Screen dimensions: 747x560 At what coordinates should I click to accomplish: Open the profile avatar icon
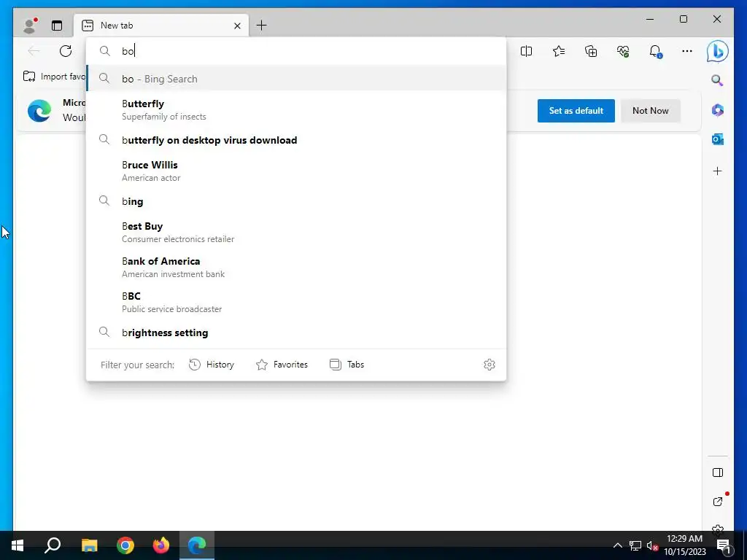pos(31,26)
